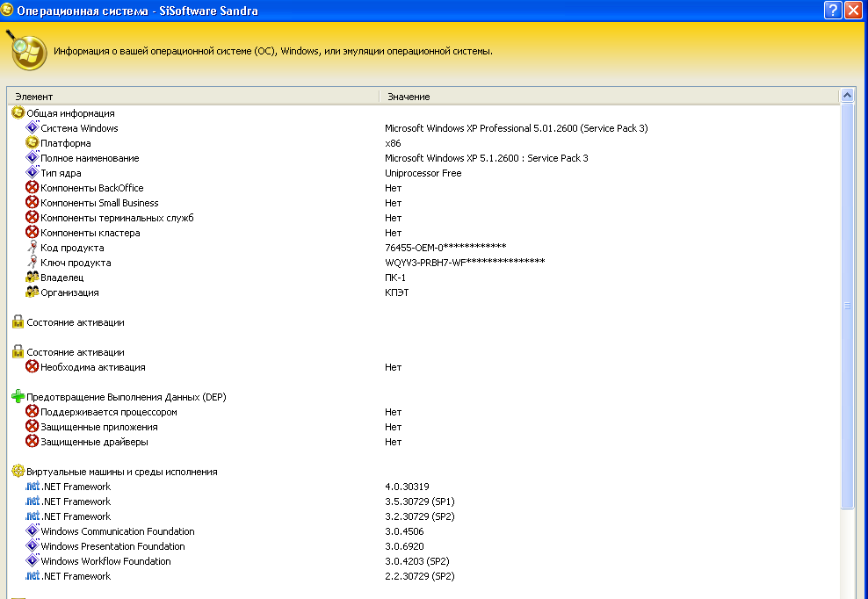Click the 'Полное наименование' row icon
The width and height of the screenshot is (868, 599).
pyautogui.click(x=33, y=157)
